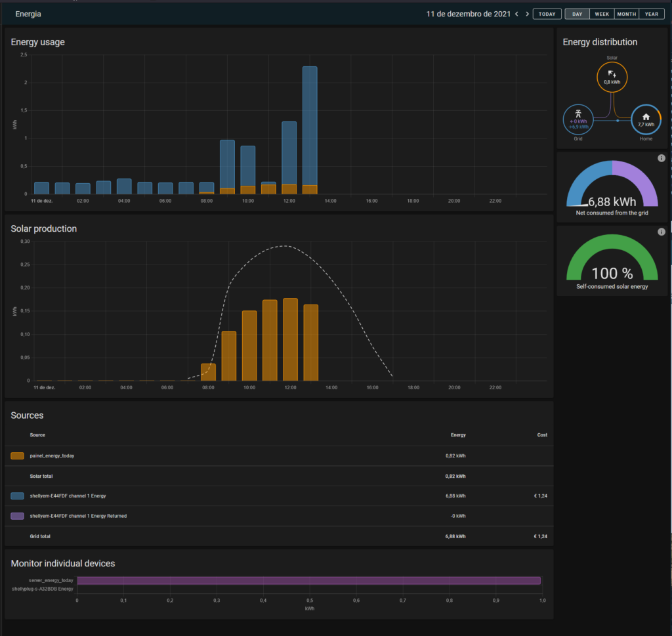The height and width of the screenshot is (636, 672).
Task: Click the orange painel_energy_today color swatch
Action: [x=18, y=456]
